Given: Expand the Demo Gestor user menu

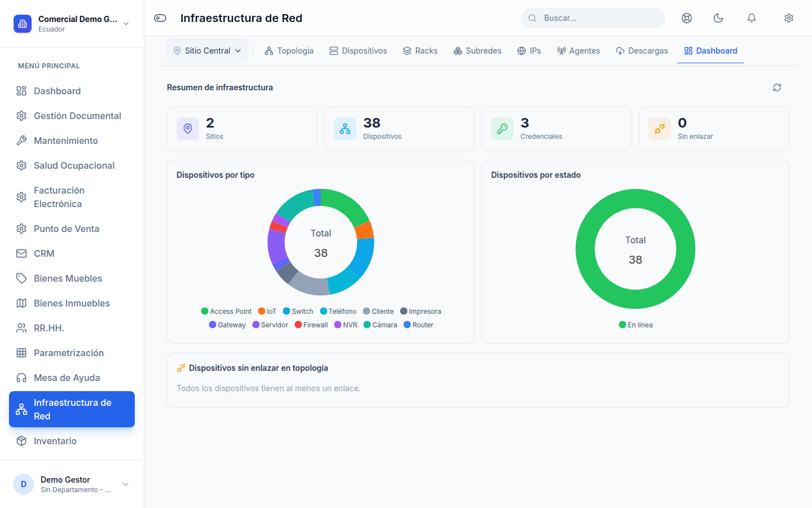Looking at the screenshot, I should [72, 484].
